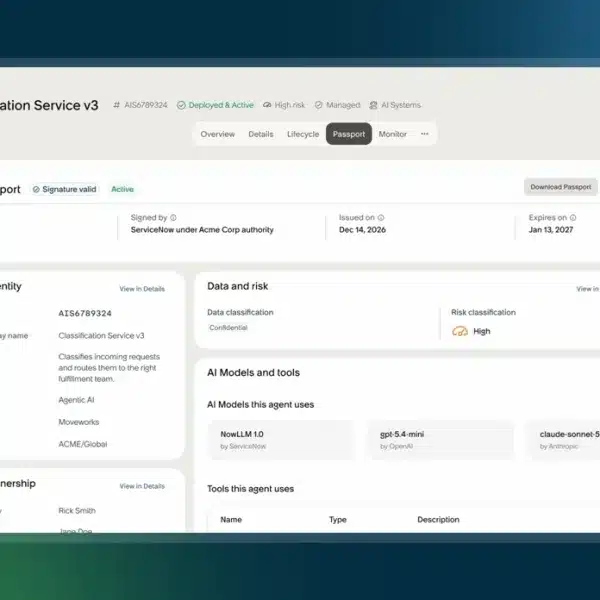Click the AIS6789324 value in identity card
Viewport: 600px width, 600px height.
85,313
